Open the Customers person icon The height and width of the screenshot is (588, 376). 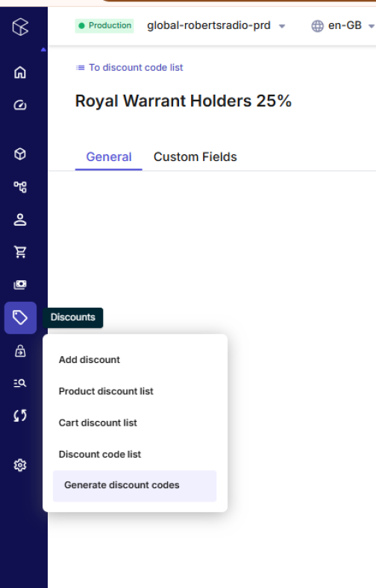(20, 219)
